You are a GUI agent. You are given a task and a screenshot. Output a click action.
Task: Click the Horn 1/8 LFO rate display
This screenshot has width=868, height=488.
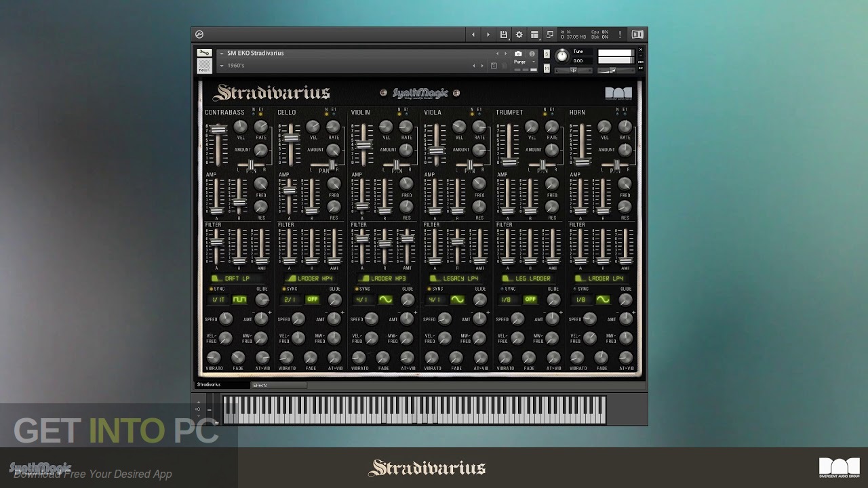pos(582,300)
